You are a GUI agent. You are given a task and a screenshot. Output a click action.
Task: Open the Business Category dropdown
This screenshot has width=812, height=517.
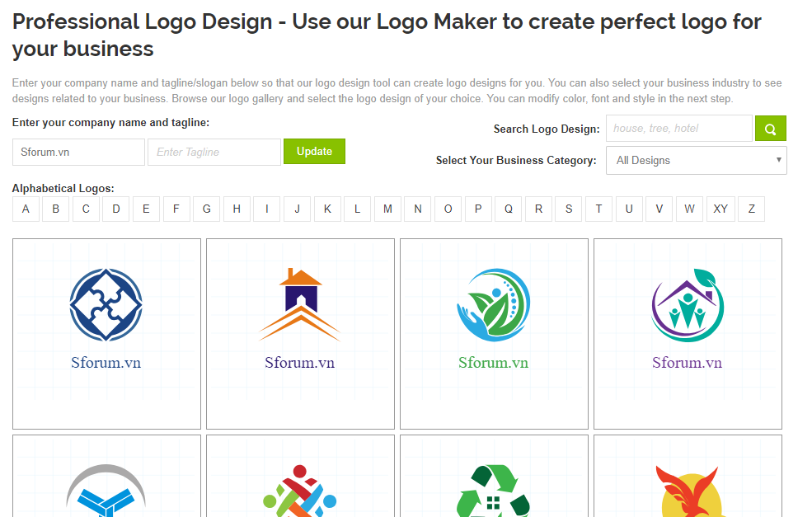coord(696,161)
